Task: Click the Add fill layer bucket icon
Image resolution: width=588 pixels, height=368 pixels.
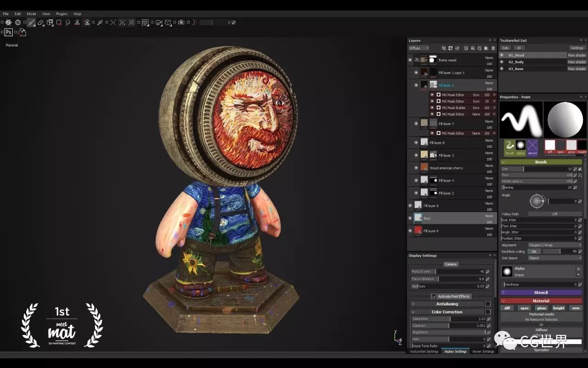Action: 473,48
